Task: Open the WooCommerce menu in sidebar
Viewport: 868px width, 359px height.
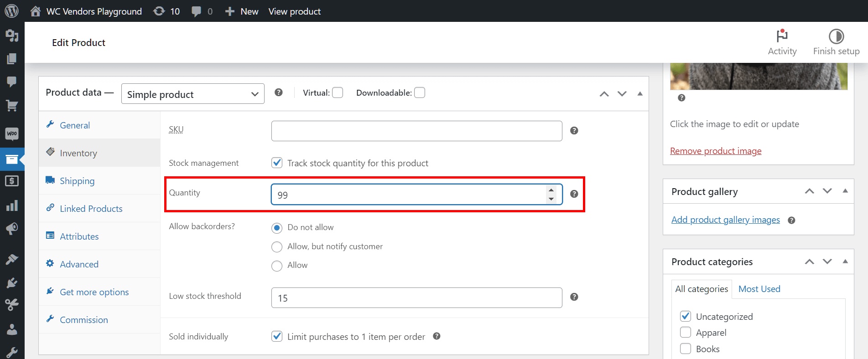Action: 12,133
